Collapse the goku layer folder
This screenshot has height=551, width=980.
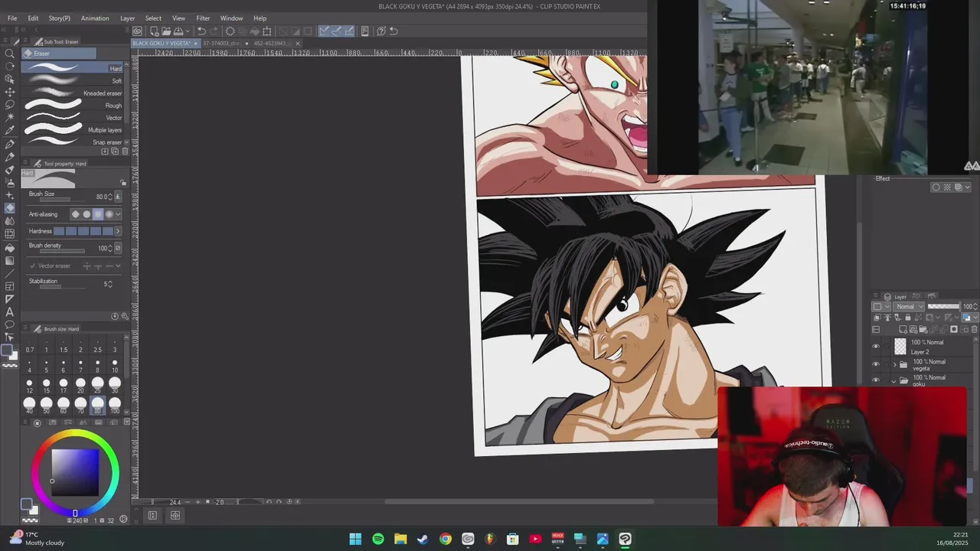894,381
